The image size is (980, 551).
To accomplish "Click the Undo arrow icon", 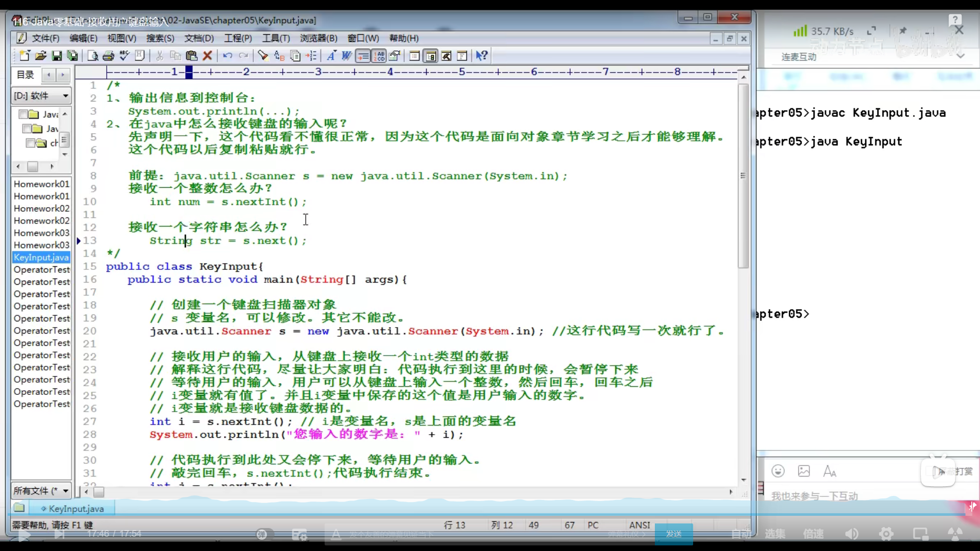I will click(x=228, y=56).
